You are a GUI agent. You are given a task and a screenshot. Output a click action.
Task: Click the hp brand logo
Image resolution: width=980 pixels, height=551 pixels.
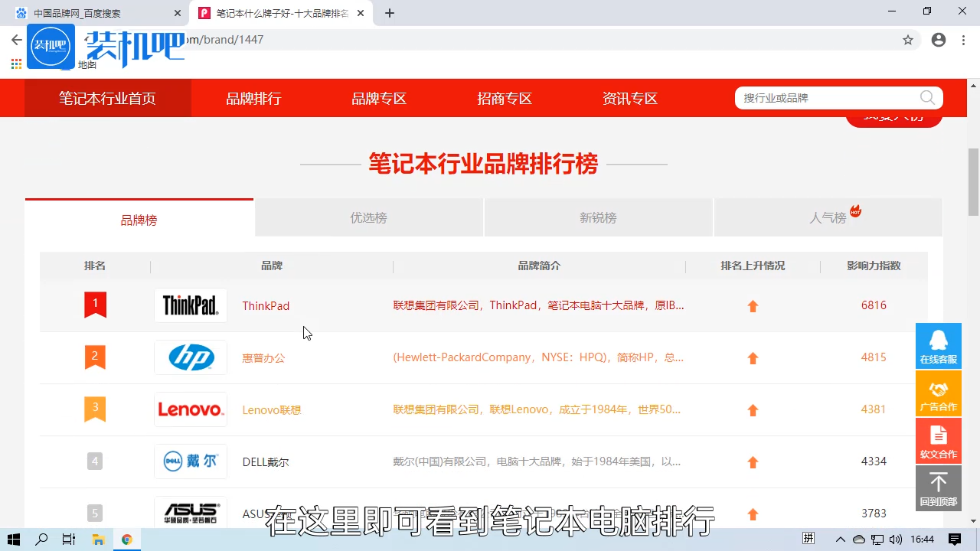tap(190, 357)
